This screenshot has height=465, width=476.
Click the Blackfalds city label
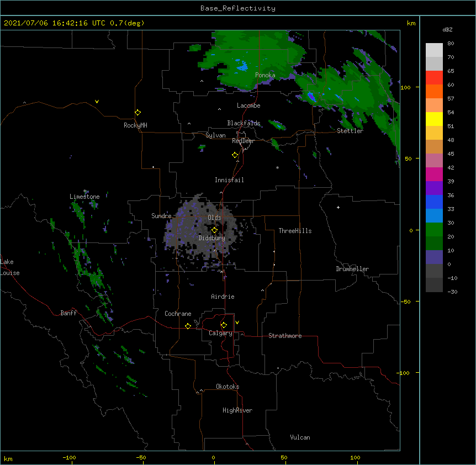click(x=244, y=123)
